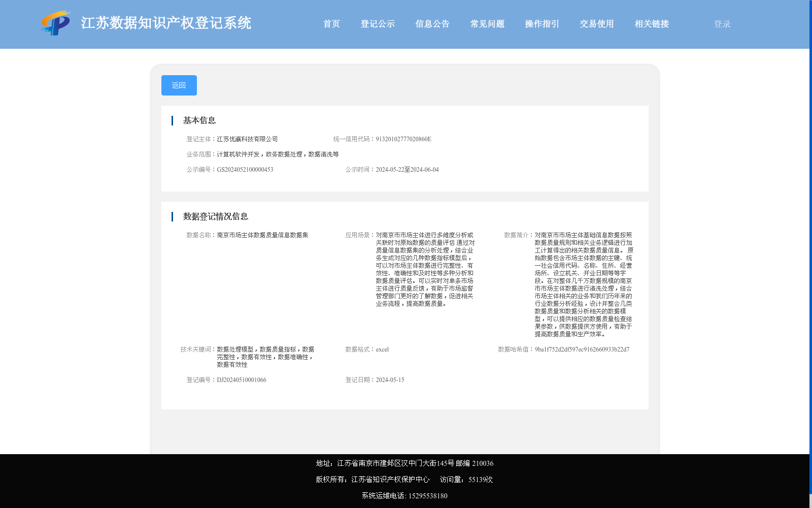Click the copyright text 江苏省知识产权保护中心
Screen dimensions: 812x508
(x=390, y=480)
